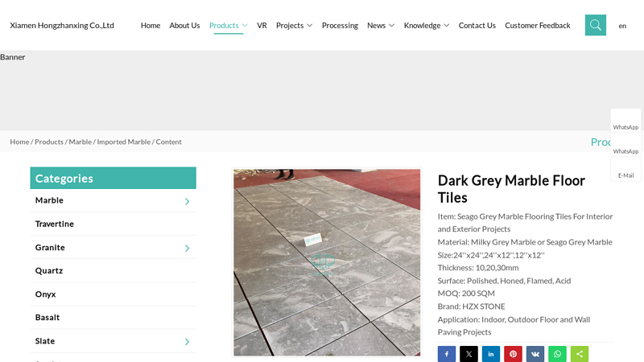This screenshot has width=644, height=362.
Task: Select the Basalt category
Action: (x=47, y=318)
